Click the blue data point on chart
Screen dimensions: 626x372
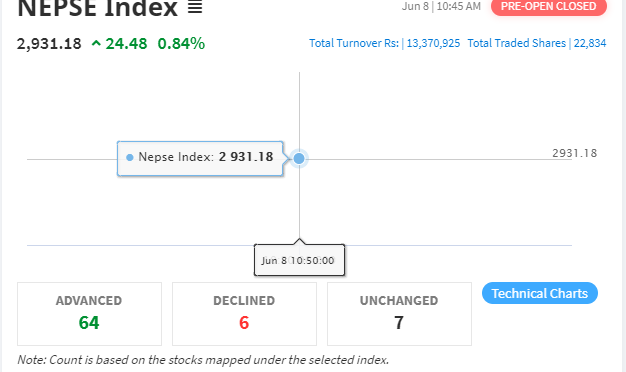299,158
